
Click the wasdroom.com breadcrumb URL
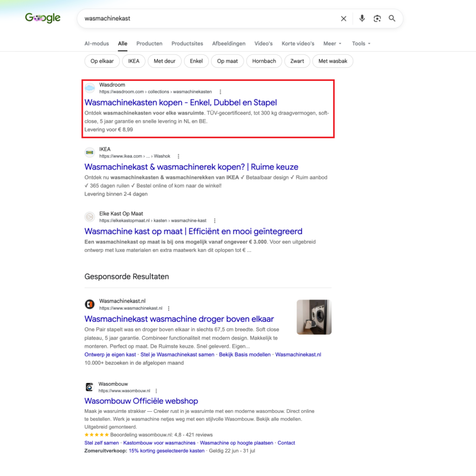click(x=155, y=92)
